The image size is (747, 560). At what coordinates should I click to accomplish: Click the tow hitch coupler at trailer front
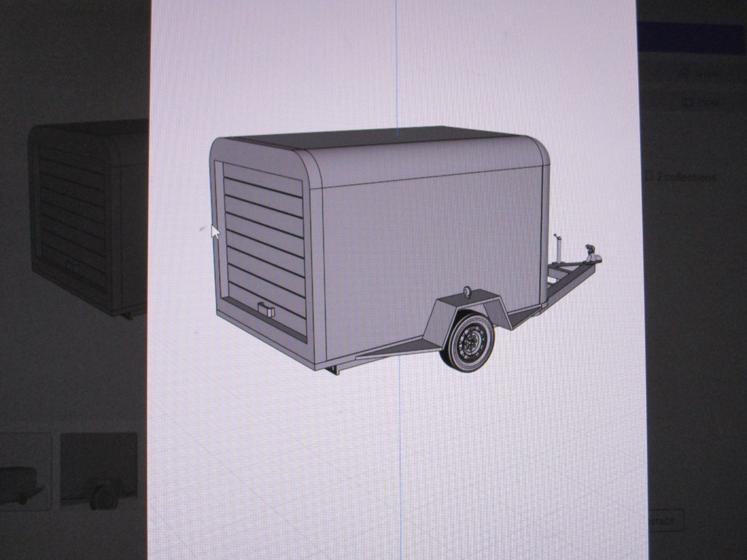click(x=591, y=255)
